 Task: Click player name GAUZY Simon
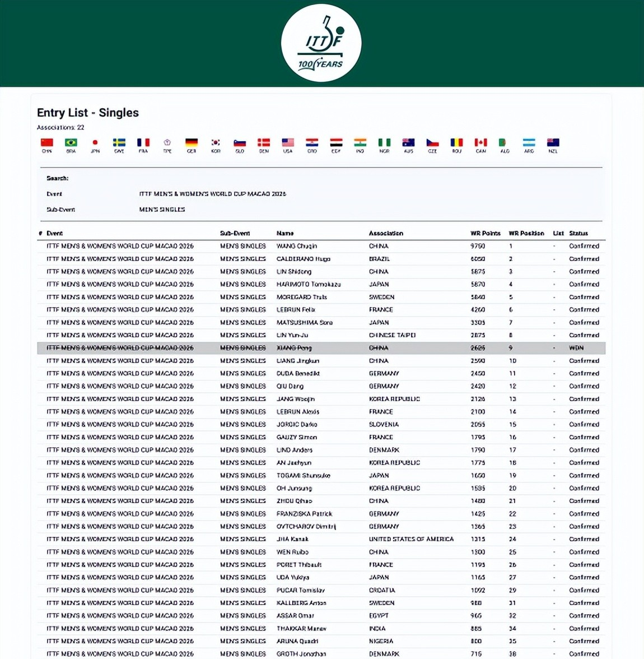[x=297, y=437]
